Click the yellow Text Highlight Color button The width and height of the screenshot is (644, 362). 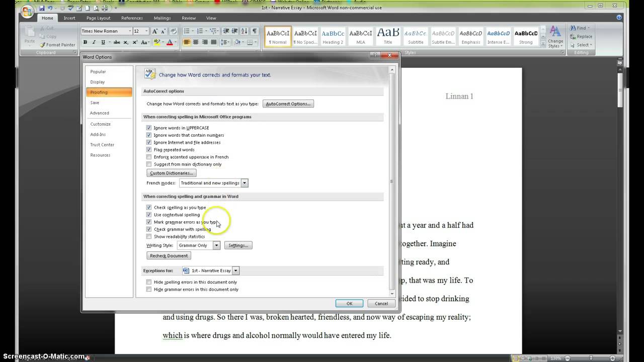click(x=157, y=42)
